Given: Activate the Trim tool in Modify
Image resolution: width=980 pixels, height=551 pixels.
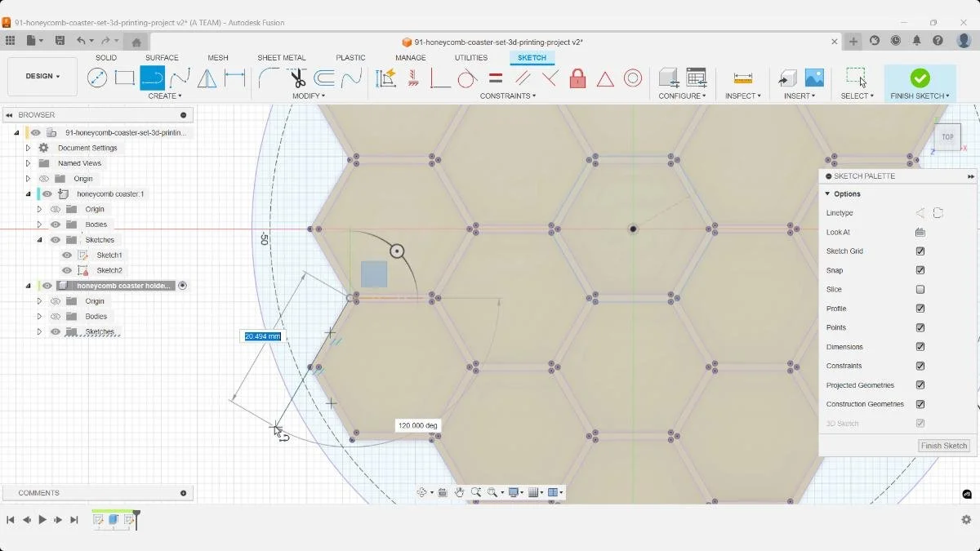Looking at the screenshot, I should coord(296,78).
